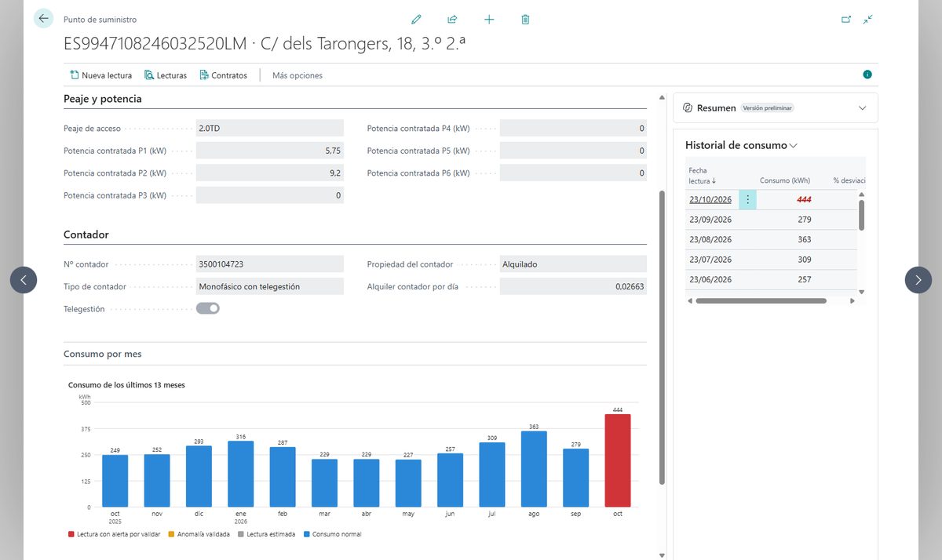Open the Contratos action

coord(223,75)
